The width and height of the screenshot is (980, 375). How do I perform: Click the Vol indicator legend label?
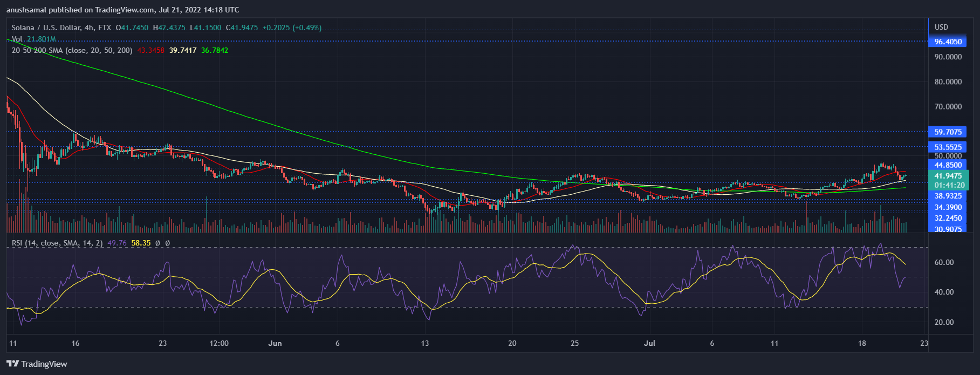pos(17,39)
